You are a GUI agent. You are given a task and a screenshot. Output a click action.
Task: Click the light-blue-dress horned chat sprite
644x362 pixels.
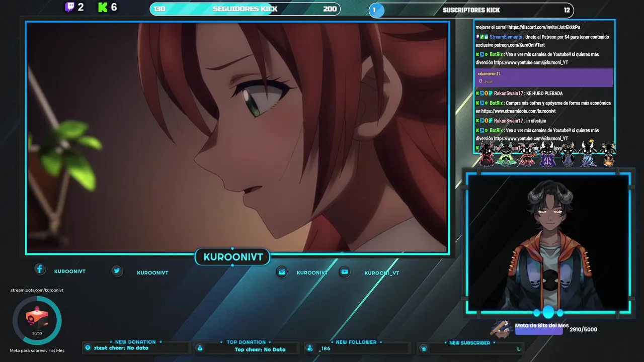coord(588,154)
